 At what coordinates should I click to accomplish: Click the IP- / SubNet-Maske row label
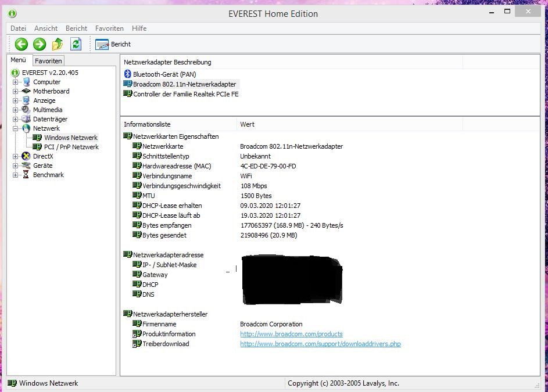pyautogui.click(x=170, y=265)
